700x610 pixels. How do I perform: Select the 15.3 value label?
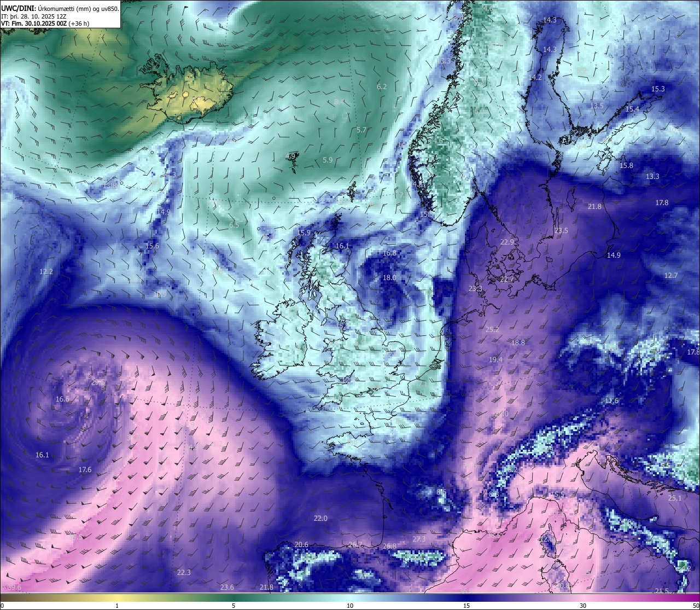point(658,89)
